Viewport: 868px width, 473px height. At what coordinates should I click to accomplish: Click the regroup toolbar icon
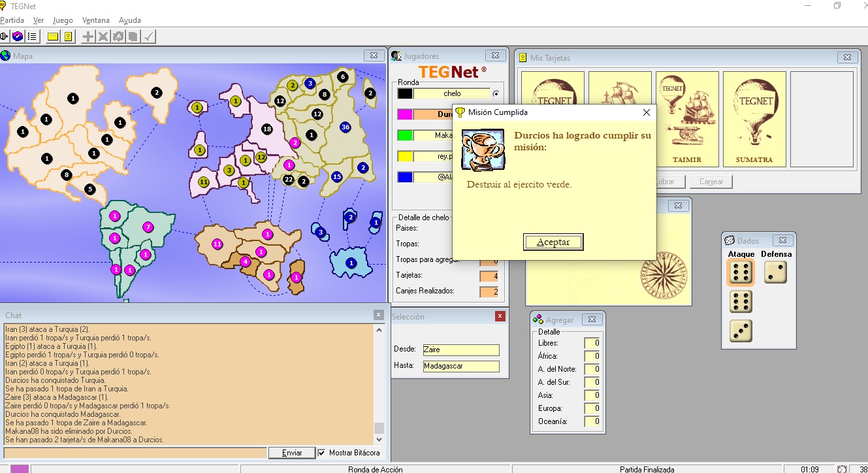point(118,37)
